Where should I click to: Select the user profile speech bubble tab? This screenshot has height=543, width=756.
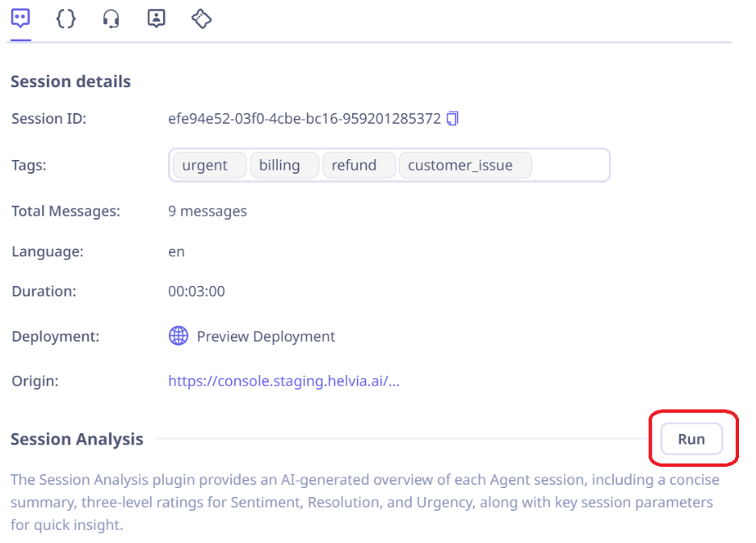[157, 19]
